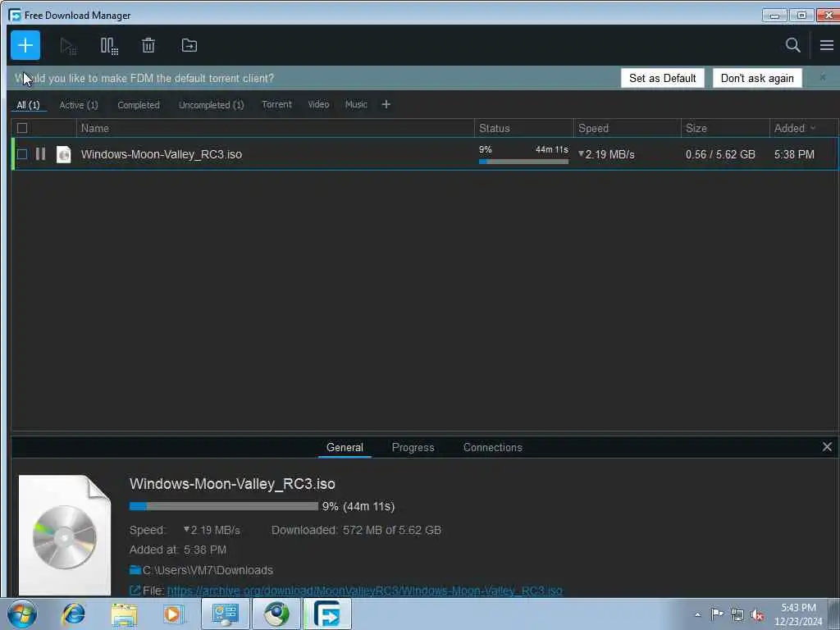The height and width of the screenshot is (630, 840).
Task: Sort by the Name column header
Action: click(x=95, y=128)
